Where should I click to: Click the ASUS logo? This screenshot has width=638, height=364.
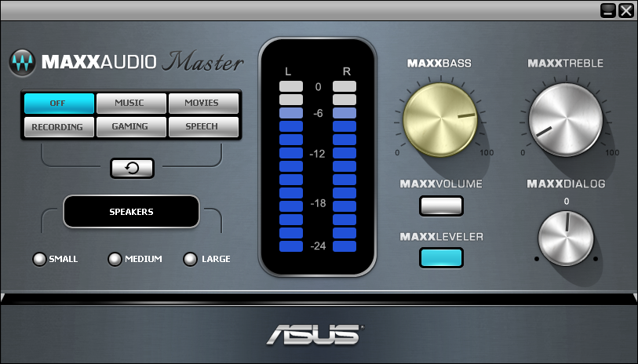click(x=315, y=334)
